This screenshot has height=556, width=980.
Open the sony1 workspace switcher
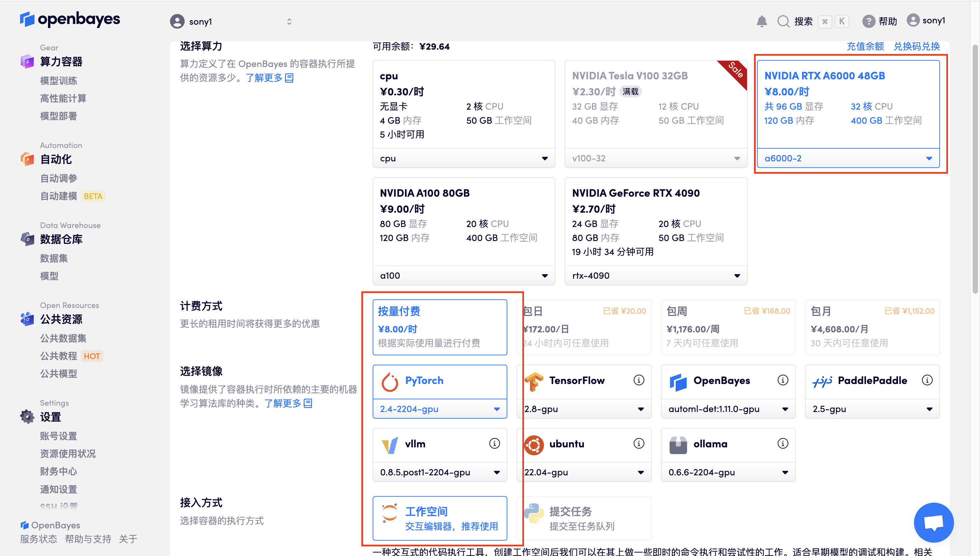[x=231, y=21]
